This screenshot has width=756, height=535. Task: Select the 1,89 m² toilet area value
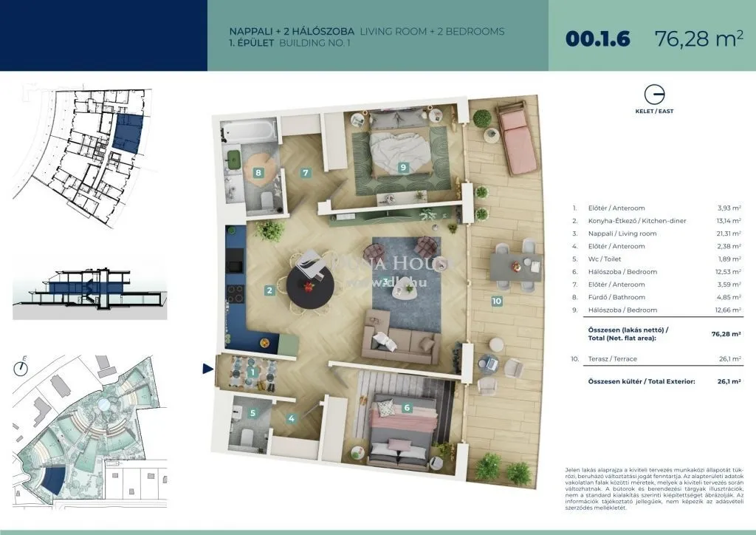[x=730, y=259]
